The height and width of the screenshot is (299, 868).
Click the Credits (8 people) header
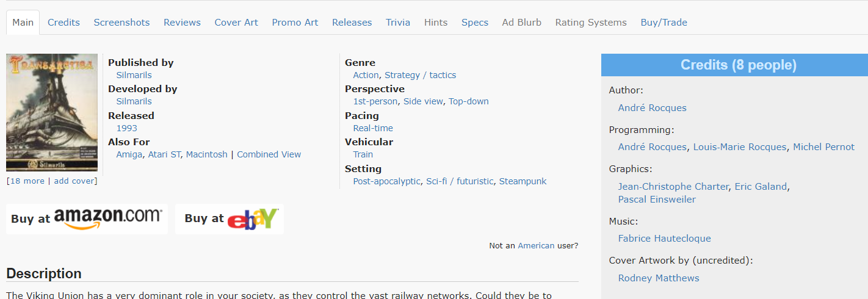click(738, 65)
